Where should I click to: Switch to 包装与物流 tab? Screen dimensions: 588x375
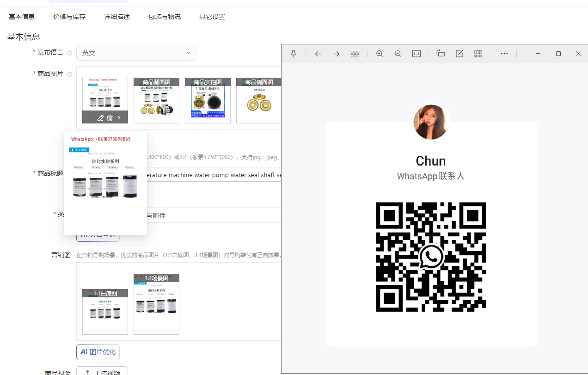165,17
